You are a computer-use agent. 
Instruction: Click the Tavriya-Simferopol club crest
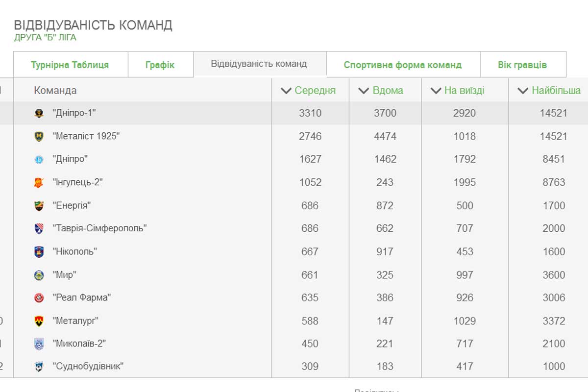(39, 228)
